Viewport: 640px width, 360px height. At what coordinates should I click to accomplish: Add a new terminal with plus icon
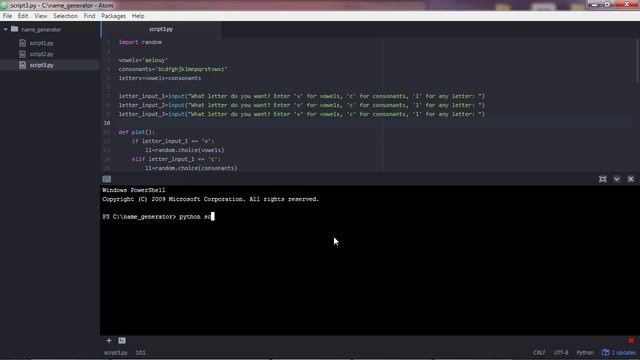[x=109, y=340]
